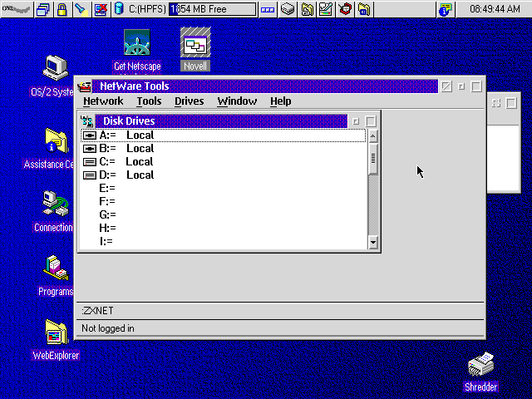Click the Lockup padlock icon

(x=62, y=9)
